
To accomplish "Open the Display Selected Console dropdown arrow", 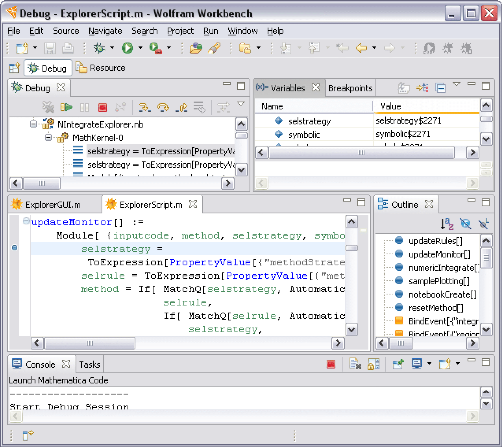I will tap(429, 363).
